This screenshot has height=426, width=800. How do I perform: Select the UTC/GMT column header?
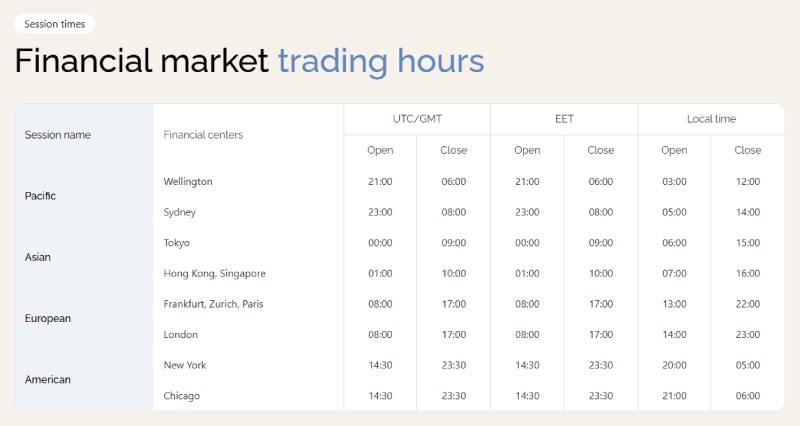417,119
